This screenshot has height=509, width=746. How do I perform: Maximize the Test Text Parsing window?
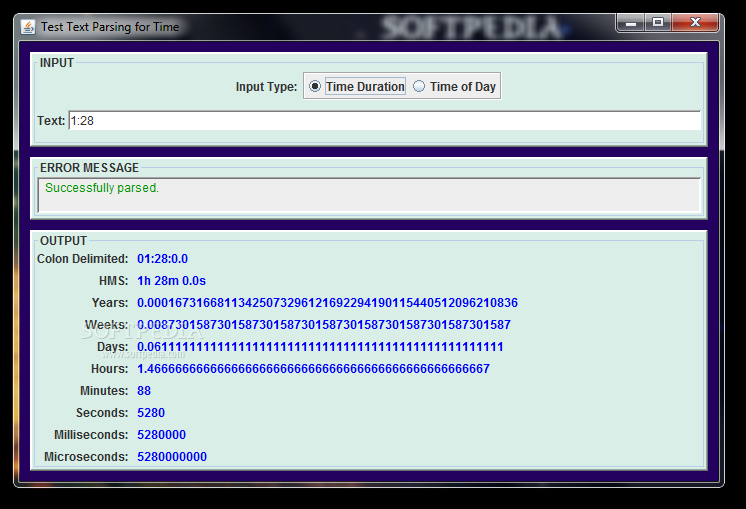point(658,22)
